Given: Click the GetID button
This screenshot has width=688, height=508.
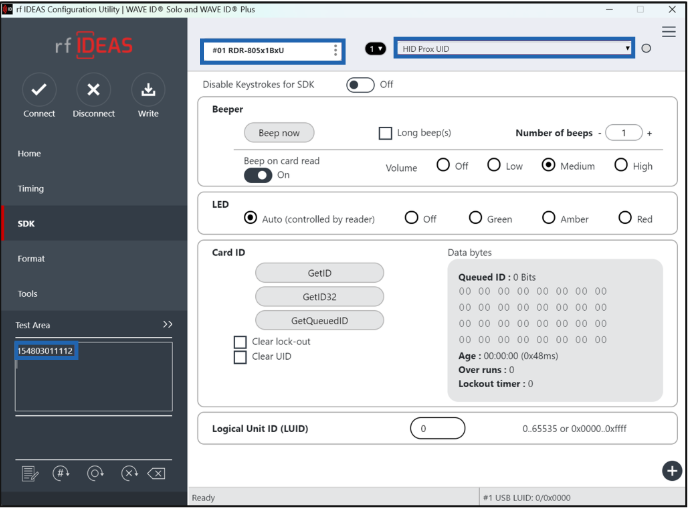Looking at the screenshot, I should coord(319,273).
